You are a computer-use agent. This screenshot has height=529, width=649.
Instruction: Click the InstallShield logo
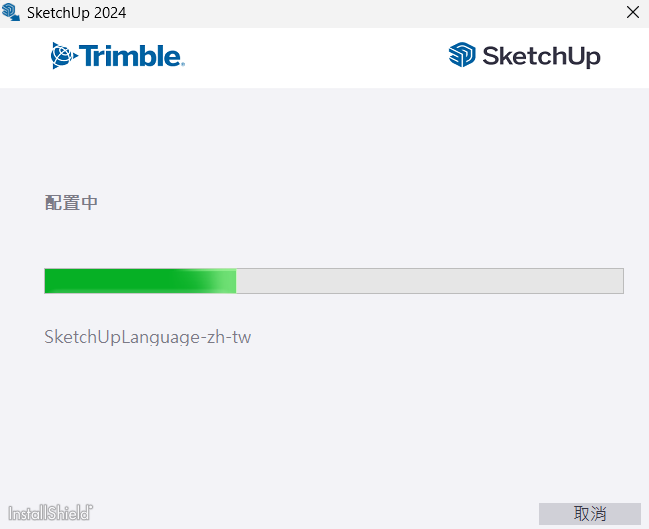click(51, 512)
